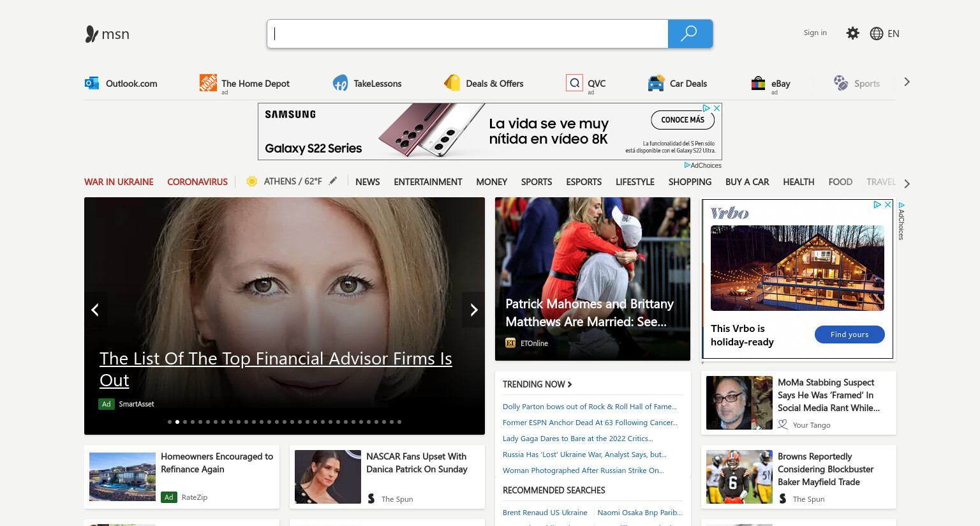The image size is (980, 526).
Task: Click Your Tango heart icon
Action: point(783,425)
